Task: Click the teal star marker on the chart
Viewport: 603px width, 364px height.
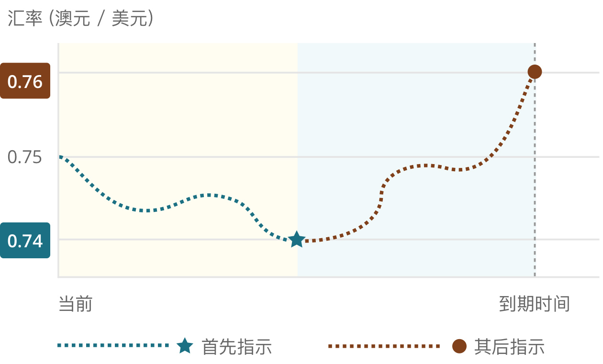Action: point(297,239)
